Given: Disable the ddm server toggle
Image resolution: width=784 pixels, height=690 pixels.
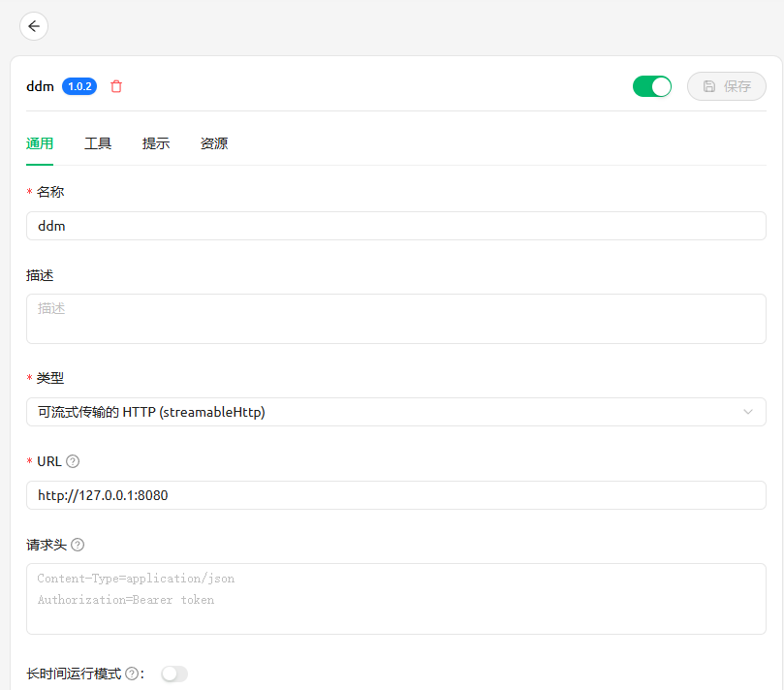Looking at the screenshot, I should (652, 86).
